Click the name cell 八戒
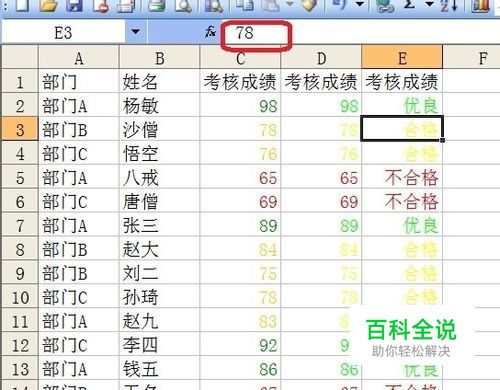500x390 pixels. point(160,177)
